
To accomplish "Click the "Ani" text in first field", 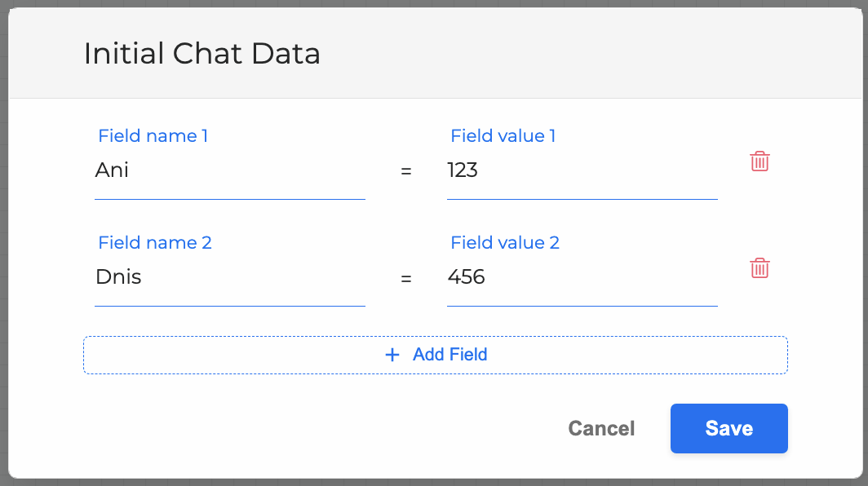I will (x=112, y=170).
